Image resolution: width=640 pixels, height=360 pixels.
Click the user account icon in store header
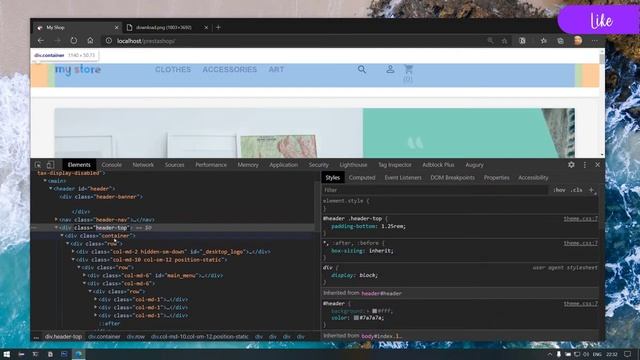click(390, 69)
